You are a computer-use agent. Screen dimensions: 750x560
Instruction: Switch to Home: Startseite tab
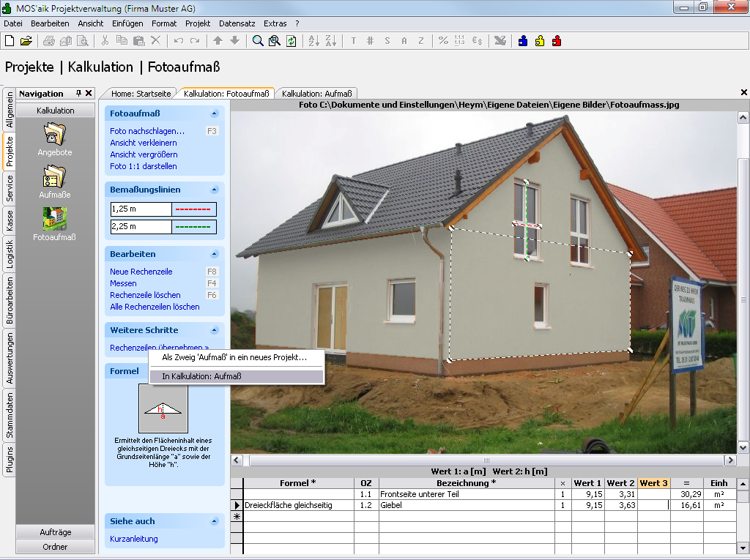(141, 94)
